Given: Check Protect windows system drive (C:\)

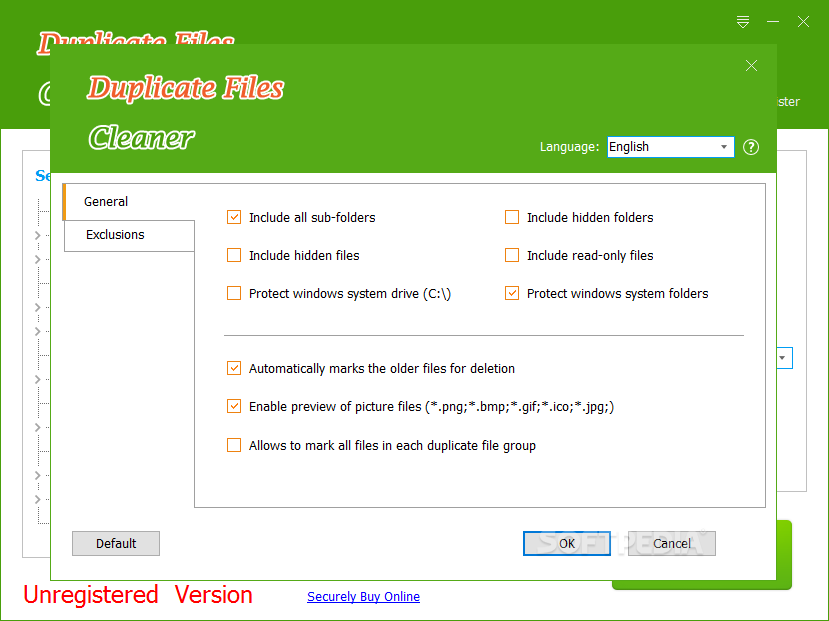Looking at the screenshot, I should 234,293.
